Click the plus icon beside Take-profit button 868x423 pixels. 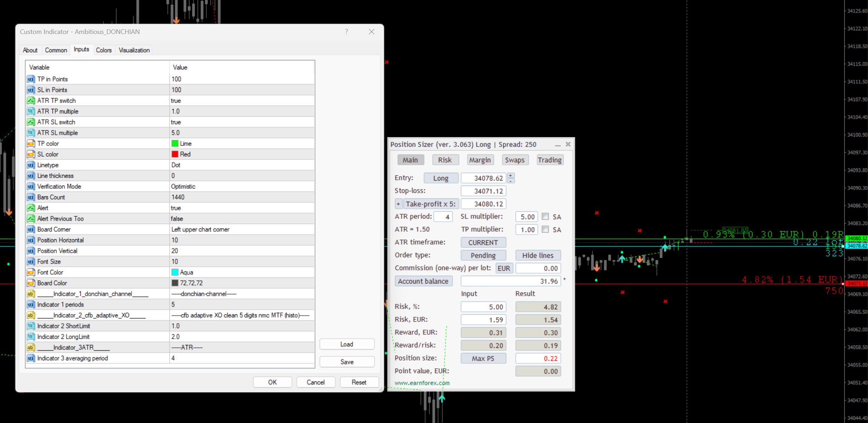click(x=398, y=204)
